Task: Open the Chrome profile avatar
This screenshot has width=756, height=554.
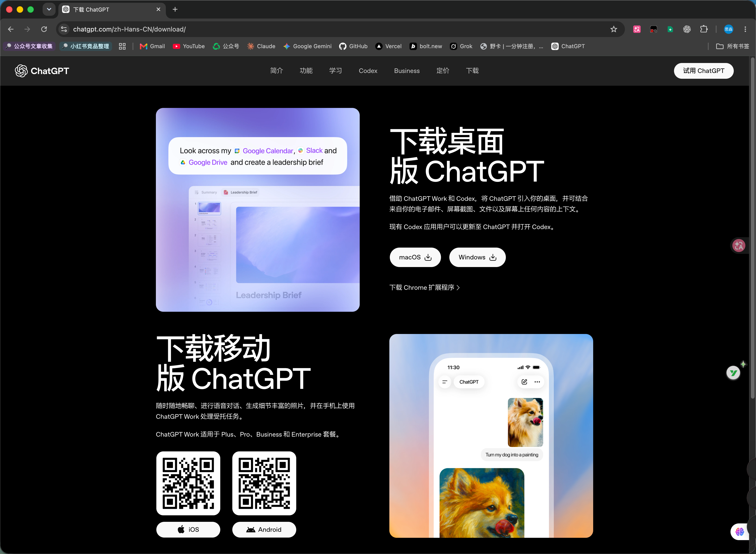Action: 728,29
